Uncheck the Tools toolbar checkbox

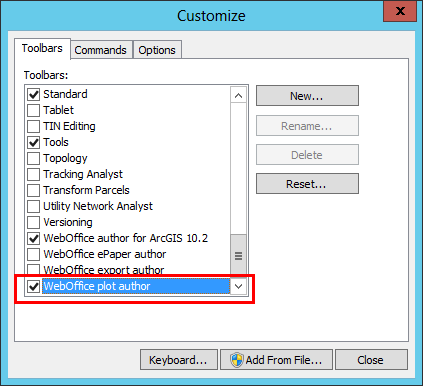33,142
